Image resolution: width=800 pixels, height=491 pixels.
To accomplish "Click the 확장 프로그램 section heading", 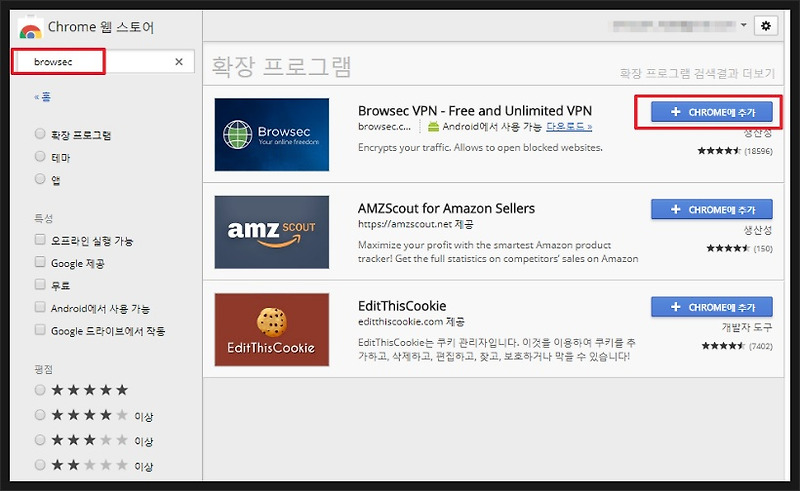I will tap(282, 67).
